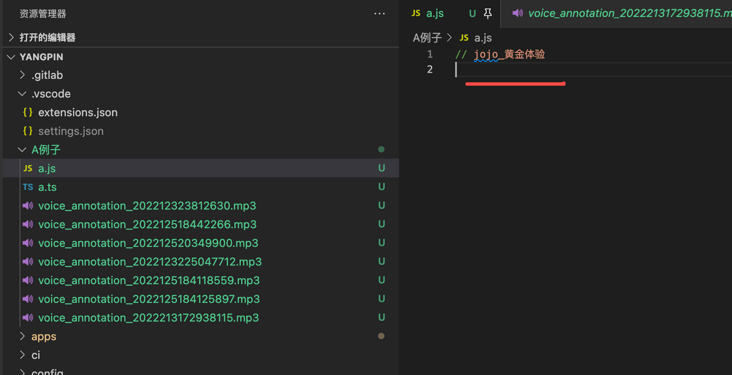Click audio icon of voice_annotation_202125184118559.mp3

28,280
